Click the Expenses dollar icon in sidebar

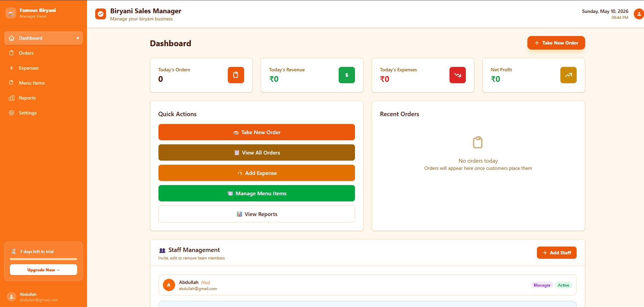click(12, 68)
